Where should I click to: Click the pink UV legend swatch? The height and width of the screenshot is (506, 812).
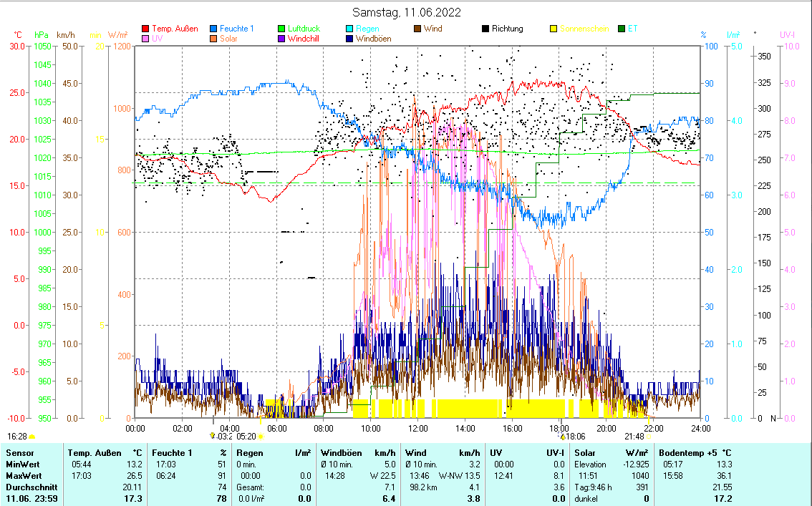[145, 39]
